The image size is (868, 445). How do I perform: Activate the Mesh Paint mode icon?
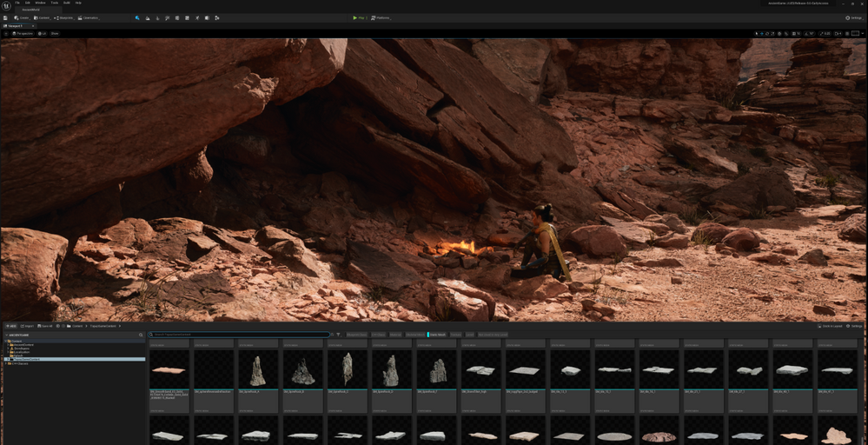point(167,17)
